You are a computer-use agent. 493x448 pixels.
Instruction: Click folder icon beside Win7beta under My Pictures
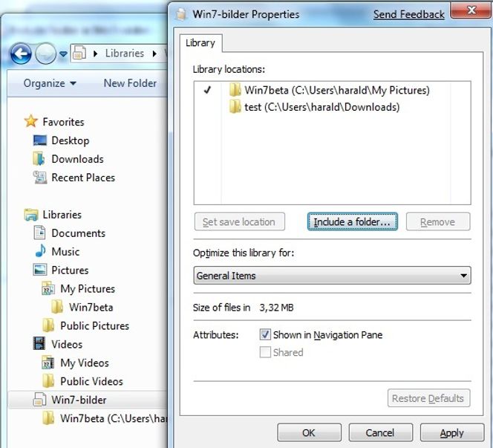click(57, 307)
